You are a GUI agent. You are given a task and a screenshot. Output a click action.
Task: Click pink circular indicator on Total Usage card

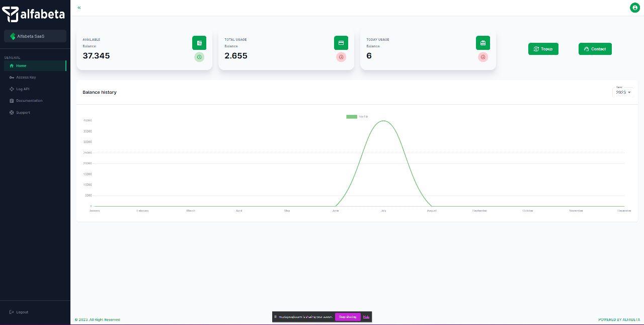(x=341, y=57)
